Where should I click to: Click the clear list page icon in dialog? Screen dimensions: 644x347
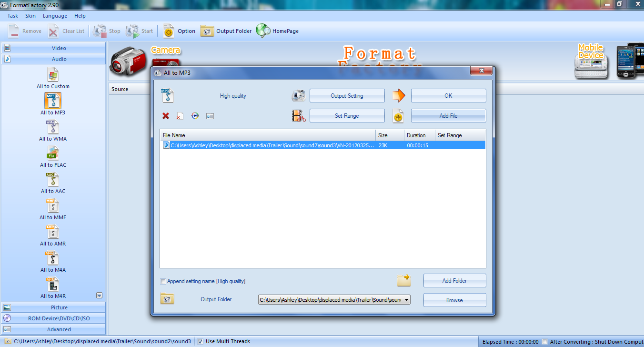coord(180,116)
